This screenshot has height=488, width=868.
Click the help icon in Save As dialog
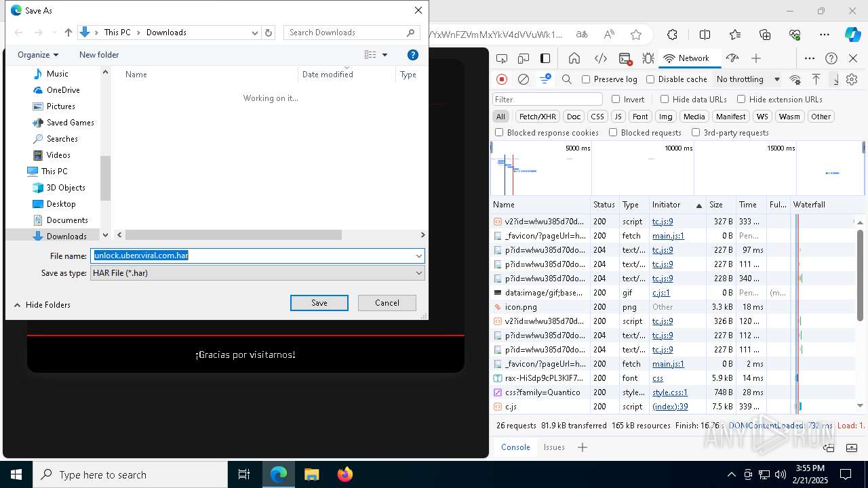coord(413,55)
